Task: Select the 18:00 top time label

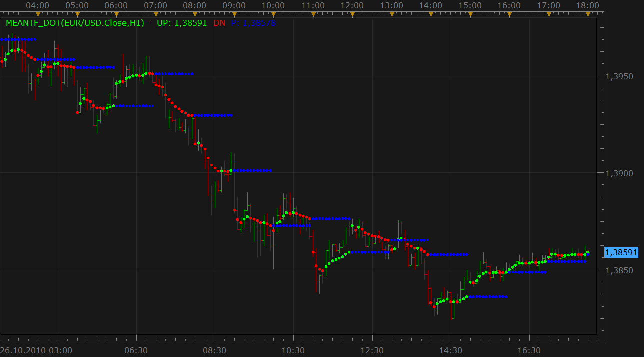Action: coord(588,5)
